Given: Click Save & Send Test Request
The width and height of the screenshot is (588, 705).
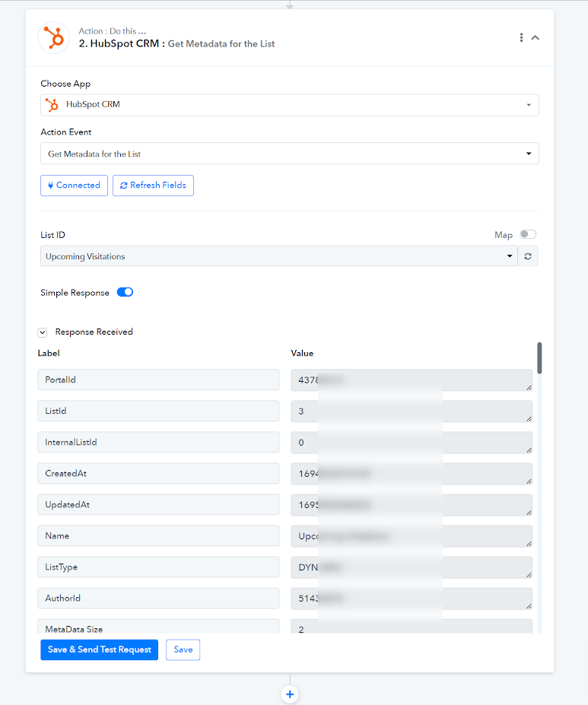Looking at the screenshot, I should (x=100, y=649).
